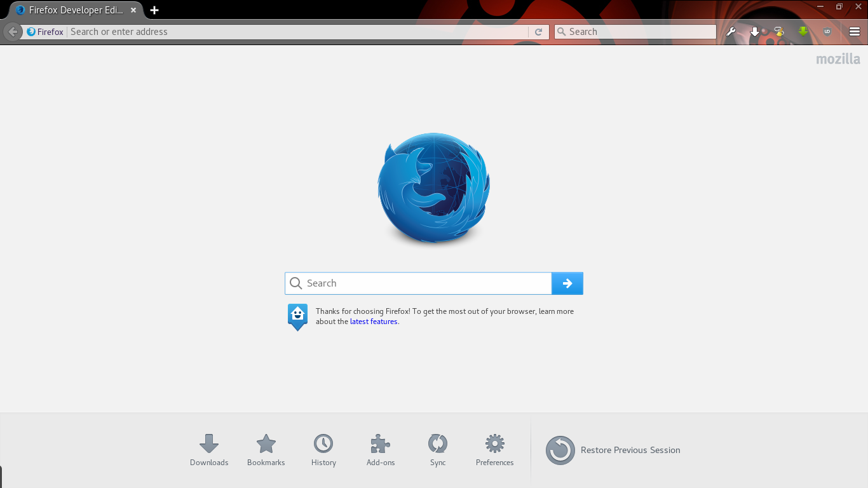Click the large Firefox Developer Edition logo
The width and height of the screenshot is (868, 488).
(x=434, y=188)
